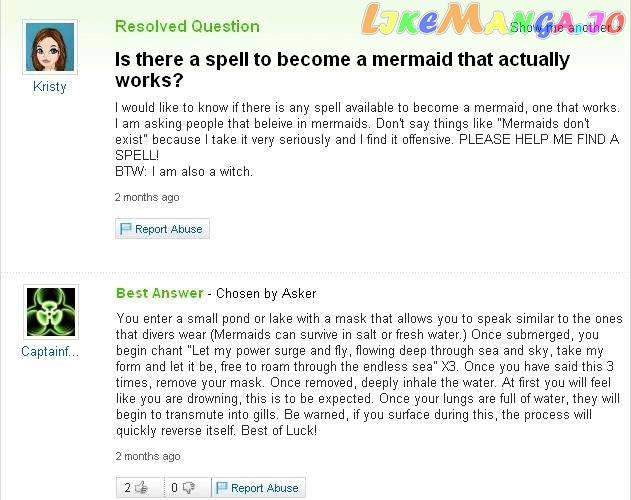The image size is (631, 500).
Task: Click the thumbs down icon on the answer
Action: tap(188, 488)
